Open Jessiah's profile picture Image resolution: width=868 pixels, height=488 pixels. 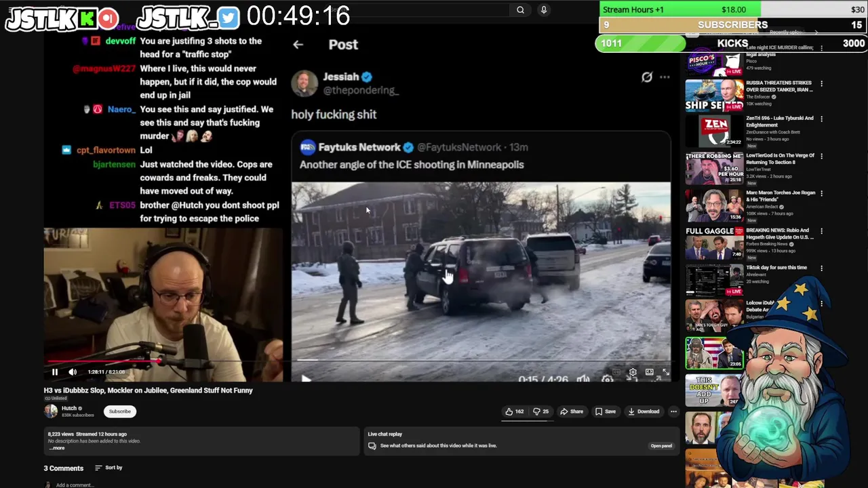coord(304,83)
